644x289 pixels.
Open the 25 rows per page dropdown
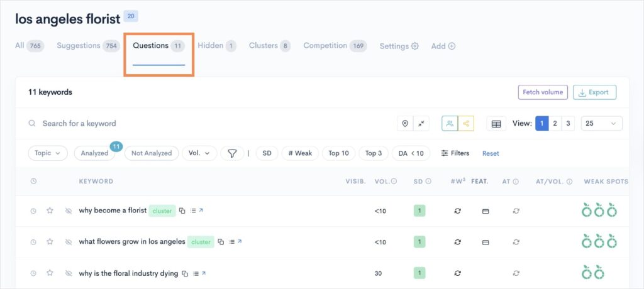tap(602, 124)
